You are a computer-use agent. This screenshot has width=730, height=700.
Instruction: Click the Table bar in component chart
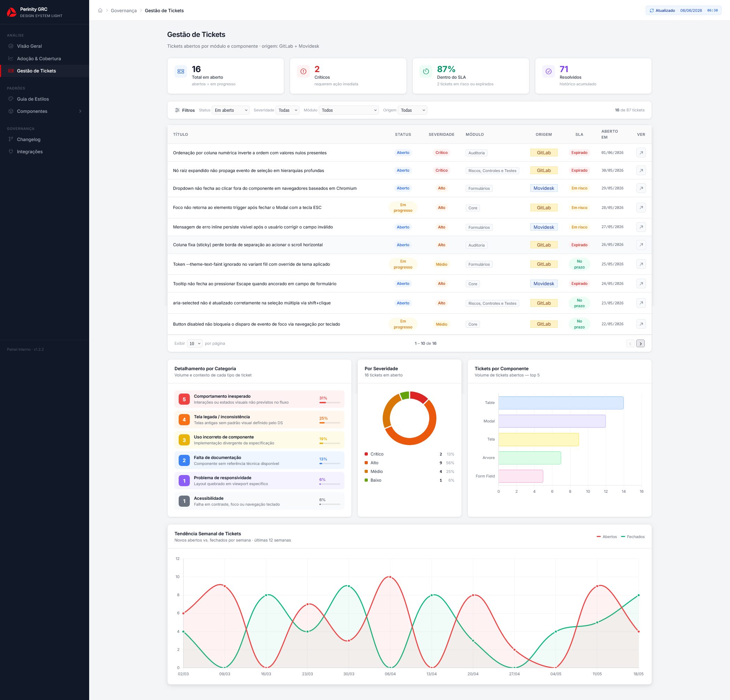point(561,403)
